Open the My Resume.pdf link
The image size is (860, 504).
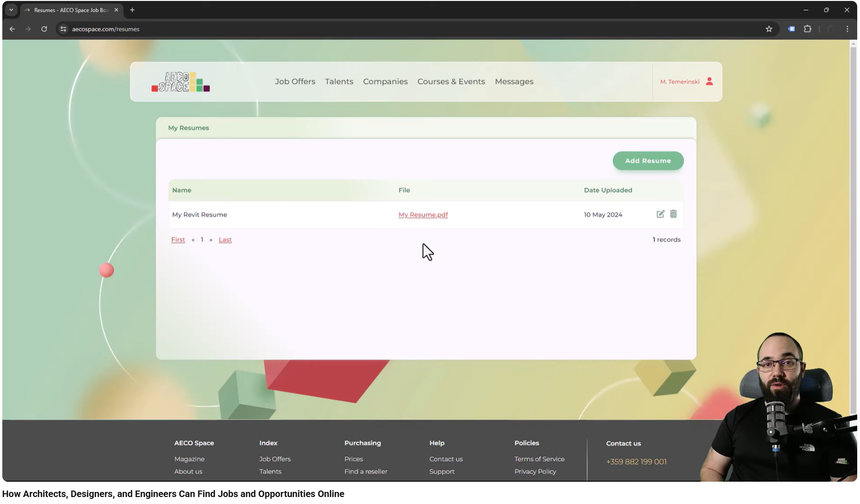point(423,214)
